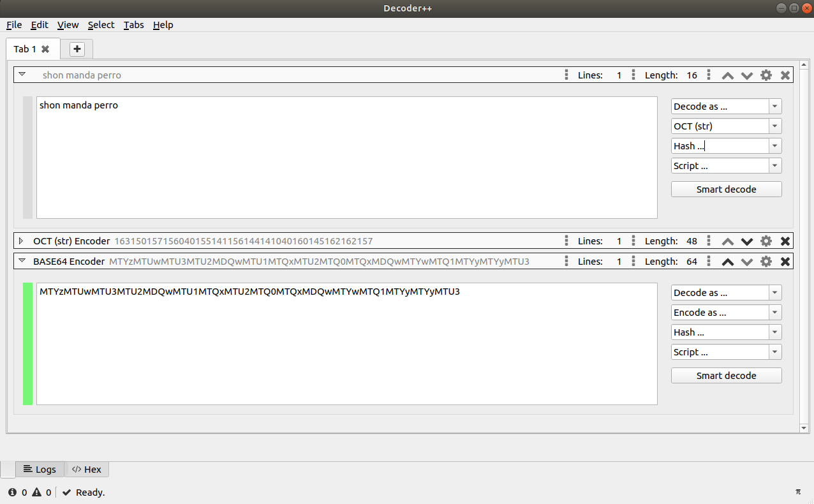Switch to the Hex tab

[x=86, y=469]
